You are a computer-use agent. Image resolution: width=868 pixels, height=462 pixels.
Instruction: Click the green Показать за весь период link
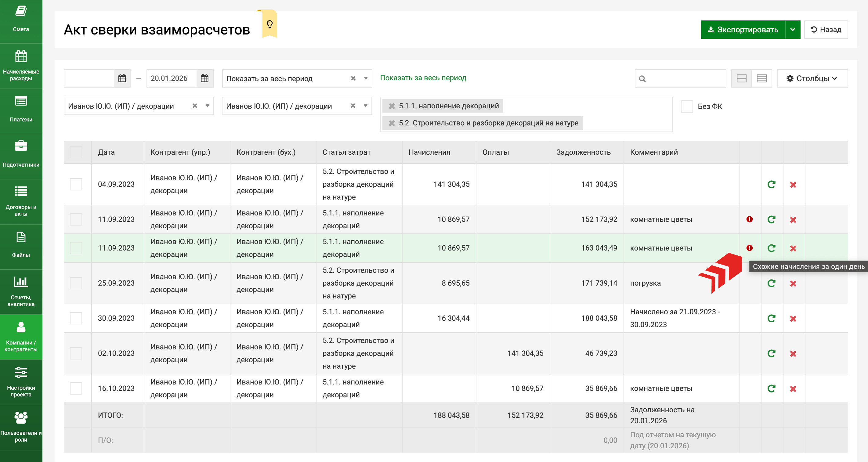(x=423, y=78)
